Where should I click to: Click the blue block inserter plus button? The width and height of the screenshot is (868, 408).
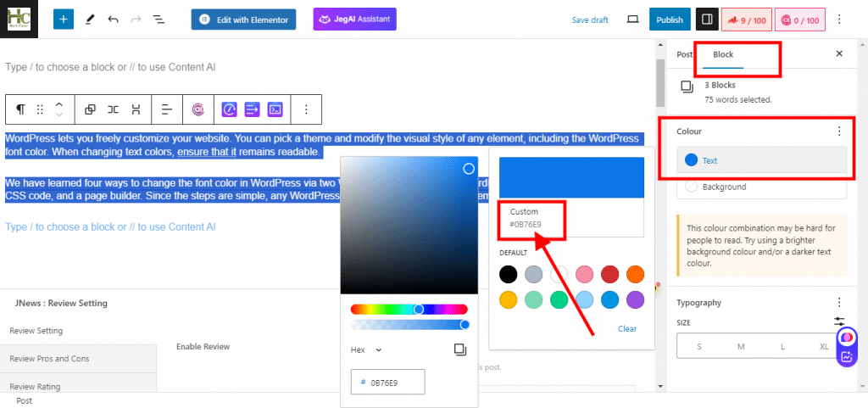pos(63,20)
